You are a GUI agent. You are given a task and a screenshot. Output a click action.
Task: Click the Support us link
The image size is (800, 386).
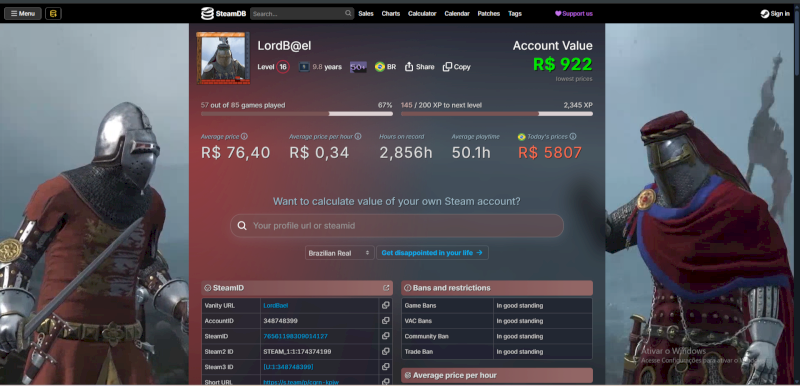point(574,14)
